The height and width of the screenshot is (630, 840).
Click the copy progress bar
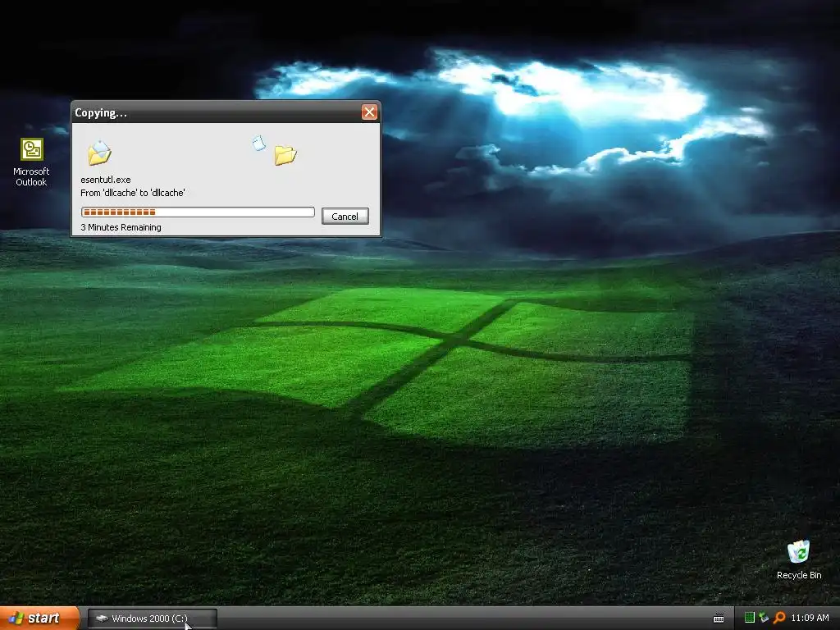point(198,212)
